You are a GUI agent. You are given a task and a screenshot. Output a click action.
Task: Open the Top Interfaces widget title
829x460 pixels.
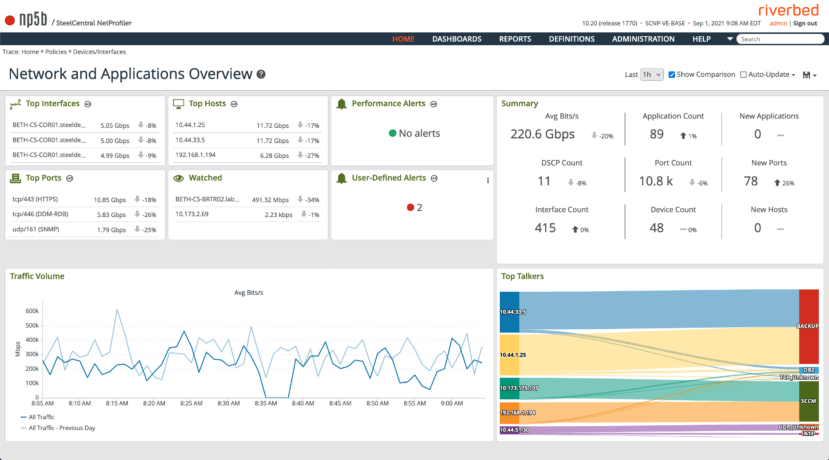point(52,104)
